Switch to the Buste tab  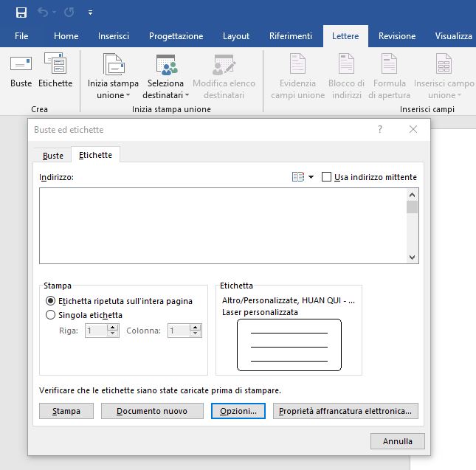pyautogui.click(x=52, y=156)
